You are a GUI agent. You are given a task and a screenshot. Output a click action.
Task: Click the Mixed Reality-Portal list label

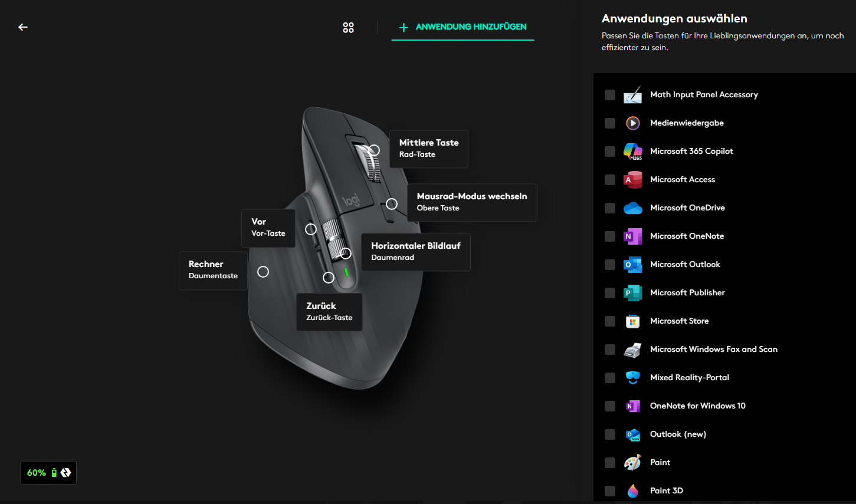pyautogui.click(x=690, y=378)
